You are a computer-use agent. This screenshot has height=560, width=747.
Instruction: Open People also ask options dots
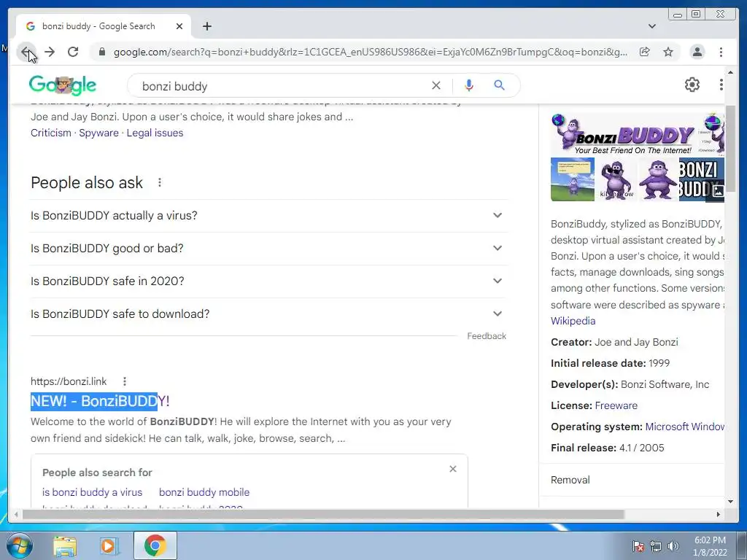click(x=160, y=182)
